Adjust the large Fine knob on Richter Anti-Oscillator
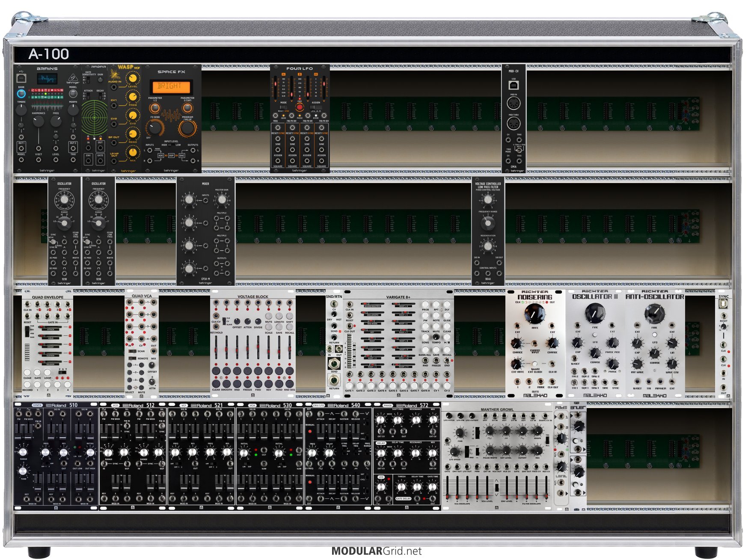Image resolution: width=754 pixels, height=560 pixels. coord(654,313)
